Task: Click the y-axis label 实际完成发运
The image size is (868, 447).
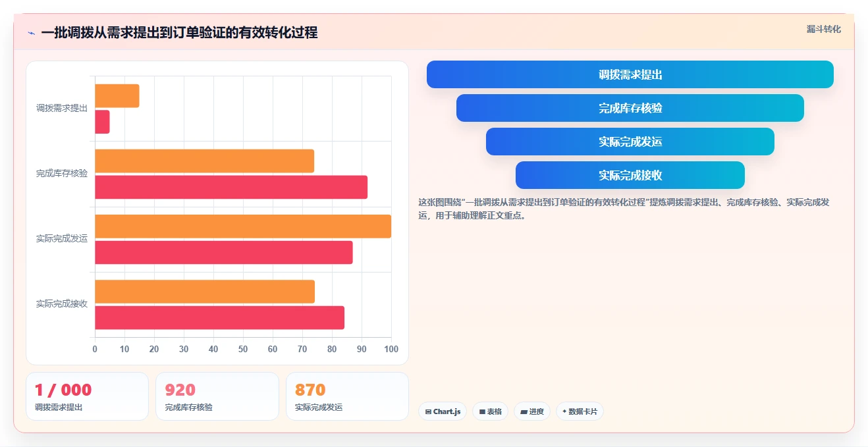Action: pyautogui.click(x=62, y=239)
